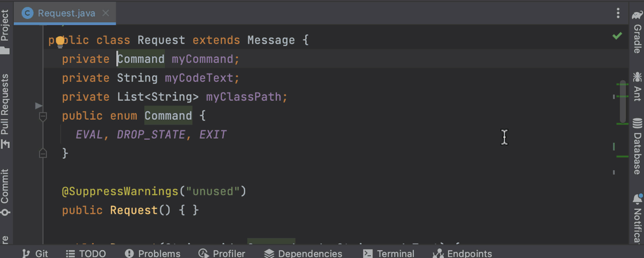Open the Git tool window
Viewport: 644px width, 258px height.
[35, 253]
